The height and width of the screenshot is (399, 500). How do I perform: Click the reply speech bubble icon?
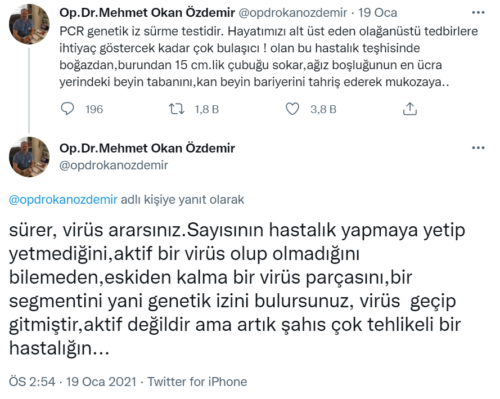tap(67, 109)
